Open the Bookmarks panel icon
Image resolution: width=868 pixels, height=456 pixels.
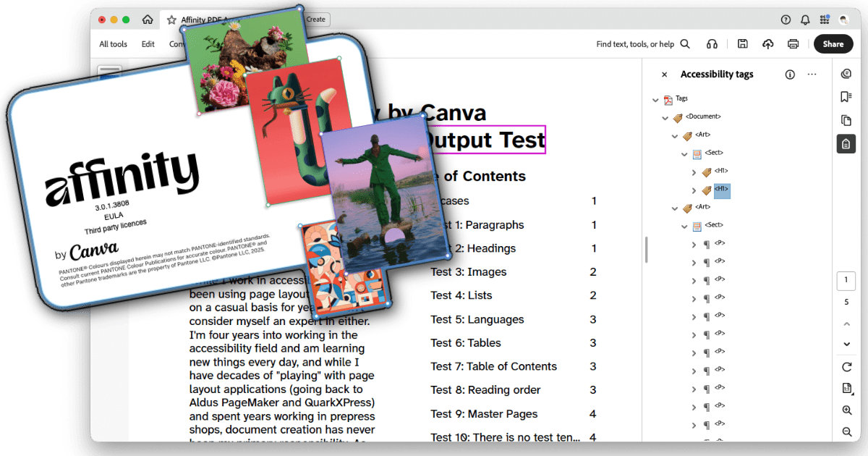pos(846,96)
